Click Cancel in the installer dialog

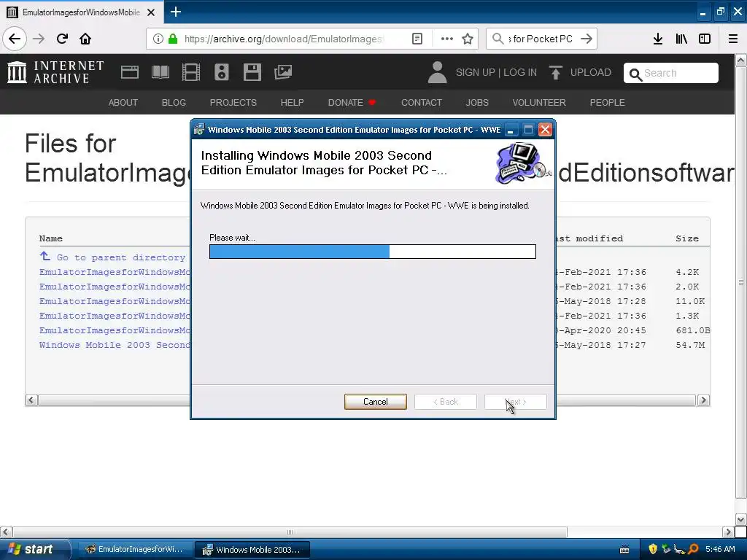pos(376,402)
